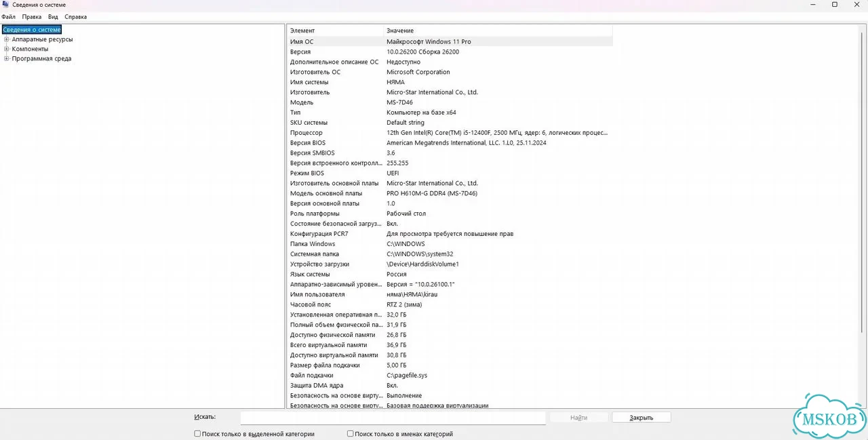Maximize the Сведения о системе window
Viewport: 868px width, 440px height.
(835, 5)
